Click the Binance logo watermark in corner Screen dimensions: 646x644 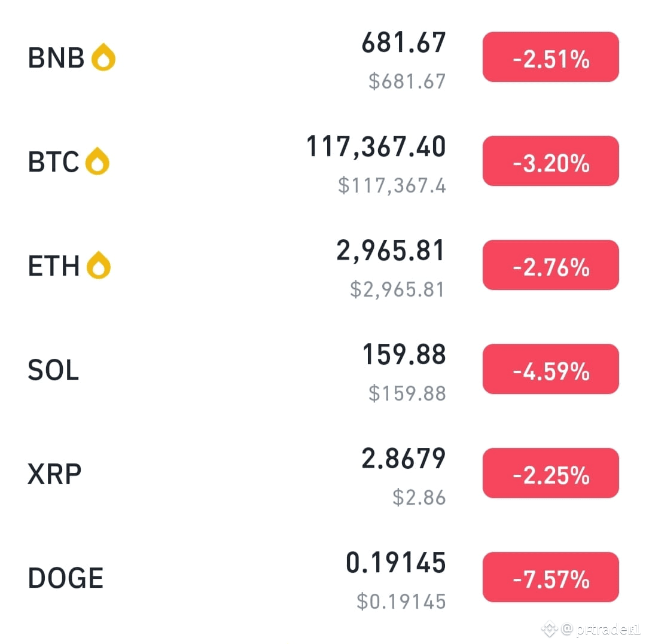(549, 629)
